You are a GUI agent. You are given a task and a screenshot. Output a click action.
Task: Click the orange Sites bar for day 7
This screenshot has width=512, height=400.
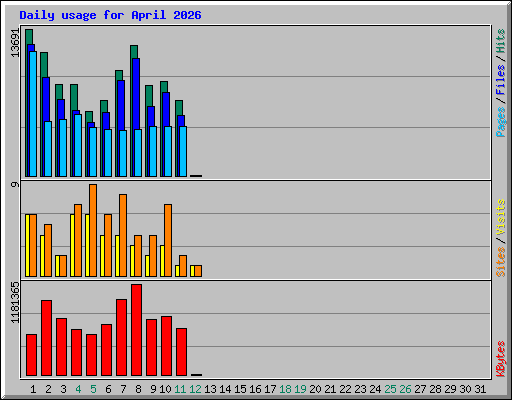pyautogui.click(x=123, y=235)
